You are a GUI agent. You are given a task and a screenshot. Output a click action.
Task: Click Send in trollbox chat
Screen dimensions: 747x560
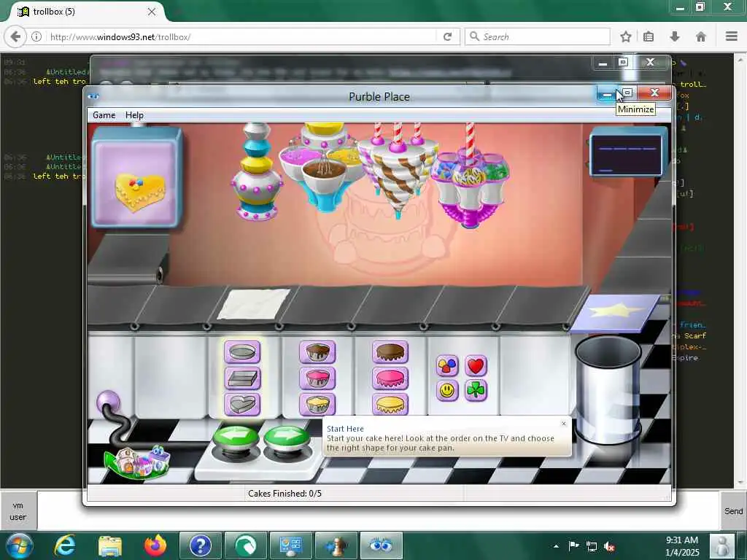pos(733,511)
